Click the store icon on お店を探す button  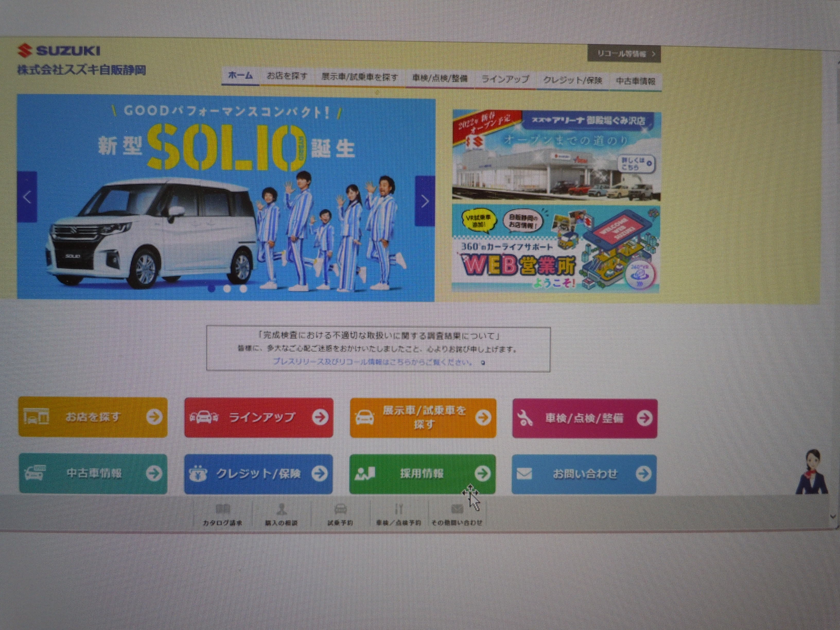pyautogui.click(x=36, y=416)
